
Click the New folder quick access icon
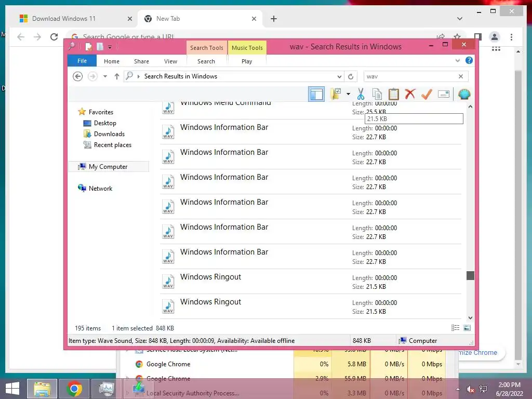point(100,46)
